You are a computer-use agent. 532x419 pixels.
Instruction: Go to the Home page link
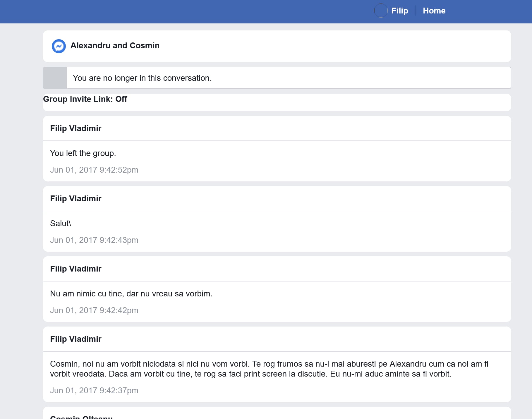tap(434, 11)
